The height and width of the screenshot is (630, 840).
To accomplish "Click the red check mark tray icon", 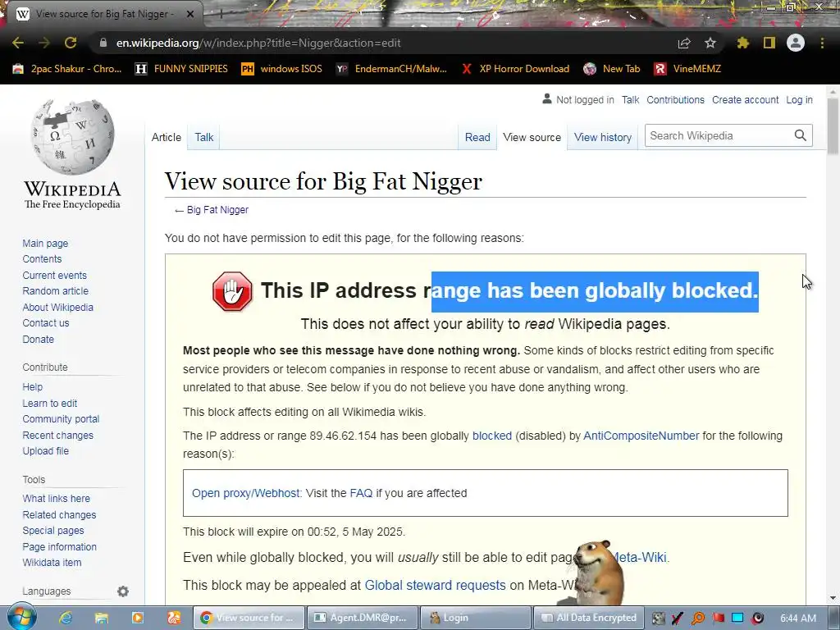I will [x=678, y=619].
